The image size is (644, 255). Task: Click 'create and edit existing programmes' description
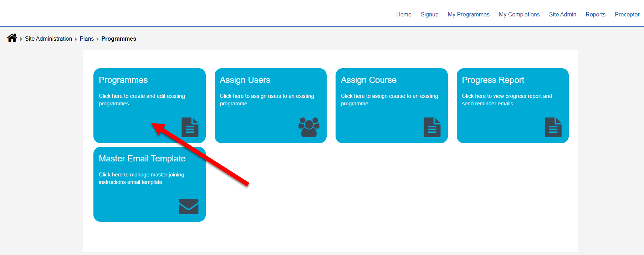[x=142, y=100]
